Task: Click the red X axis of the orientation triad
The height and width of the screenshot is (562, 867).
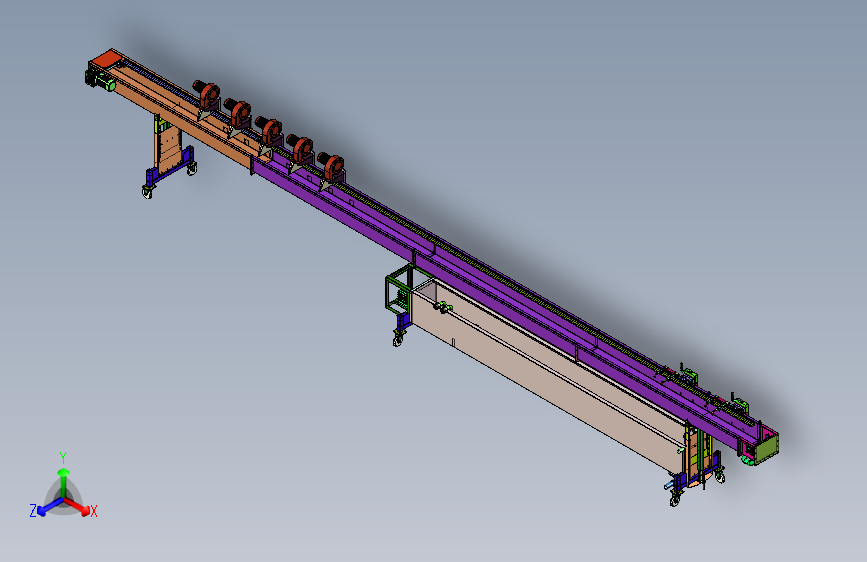Action: [x=79, y=506]
